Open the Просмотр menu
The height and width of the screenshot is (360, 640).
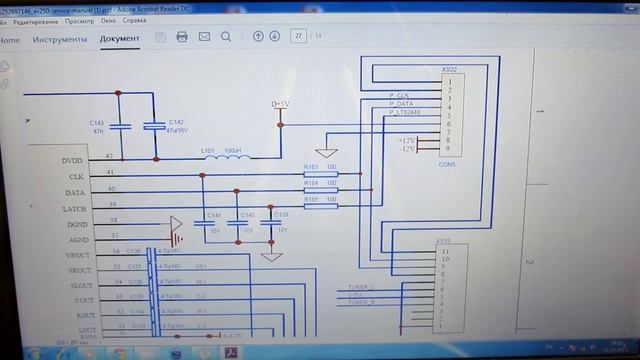pos(79,21)
